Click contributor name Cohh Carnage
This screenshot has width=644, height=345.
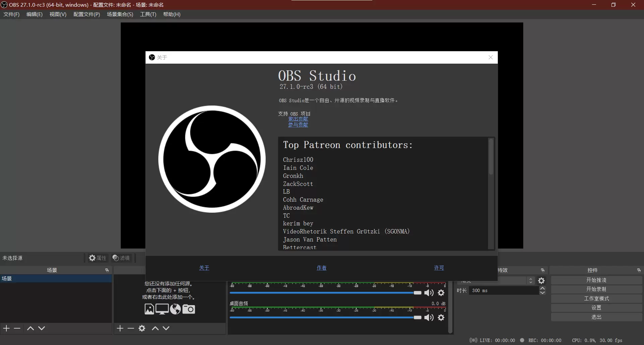click(303, 200)
